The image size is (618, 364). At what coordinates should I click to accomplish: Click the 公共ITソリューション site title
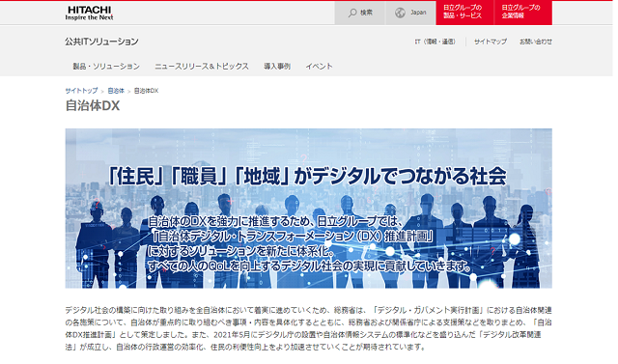[101, 42]
